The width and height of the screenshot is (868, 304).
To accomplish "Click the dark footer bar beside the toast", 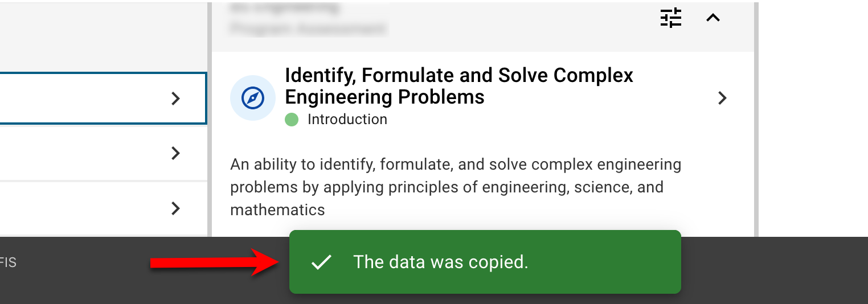I will point(769,268).
